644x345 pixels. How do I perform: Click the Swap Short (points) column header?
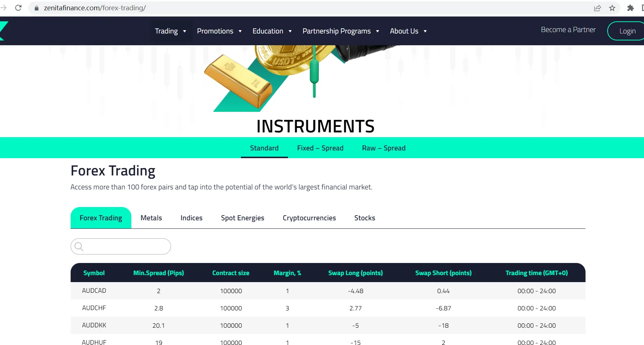pos(443,273)
